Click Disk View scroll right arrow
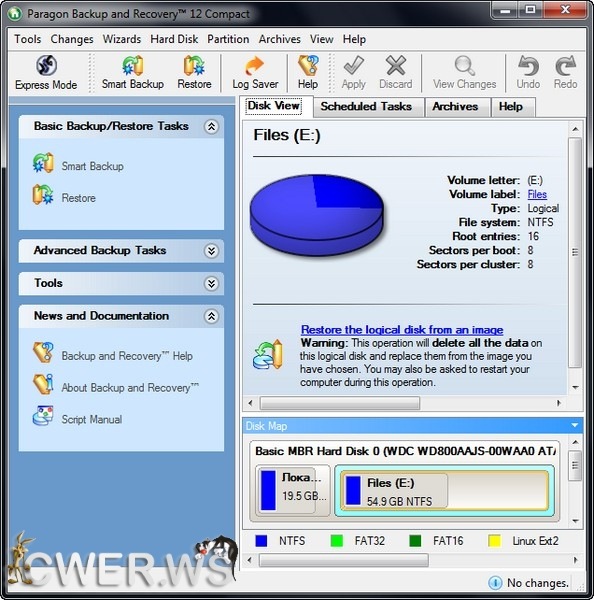This screenshot has height=600, width=594. coord(559,403)
